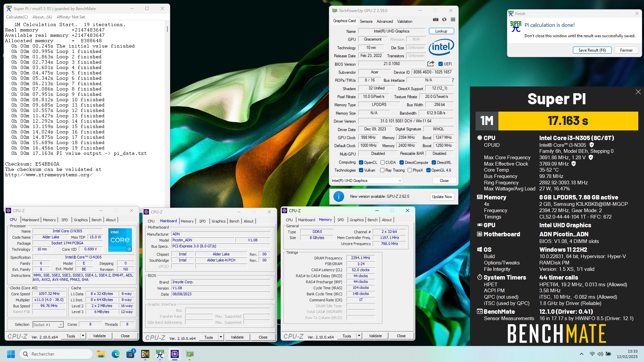Toggle Ray Tracing checkbox
Viewport: 644px width, 362px height.
[x=382, y=170]
